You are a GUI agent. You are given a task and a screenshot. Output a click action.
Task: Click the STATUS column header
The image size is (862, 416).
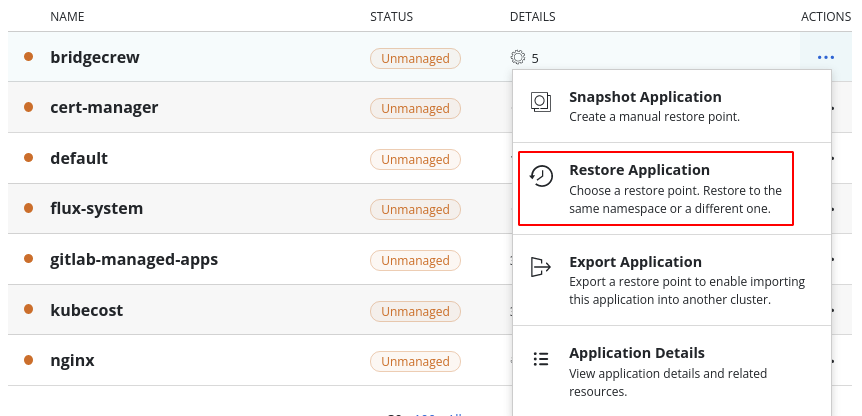pos(391,17)
